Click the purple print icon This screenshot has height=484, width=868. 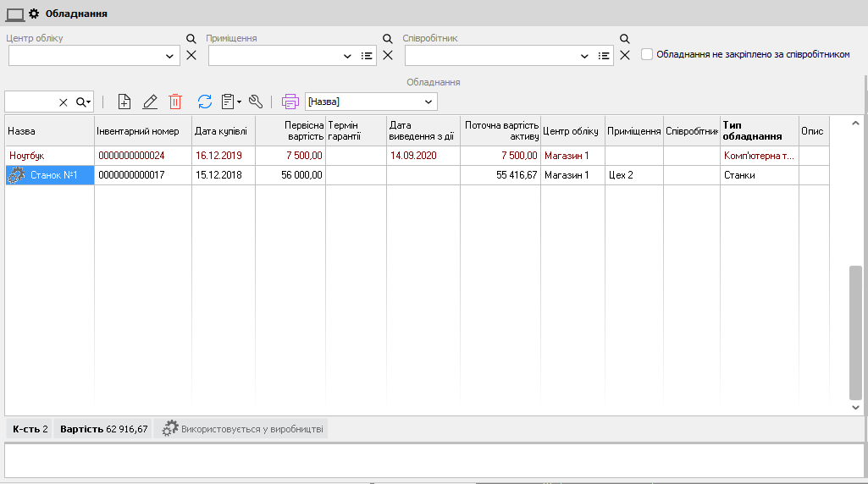click(x=290, y=102)
